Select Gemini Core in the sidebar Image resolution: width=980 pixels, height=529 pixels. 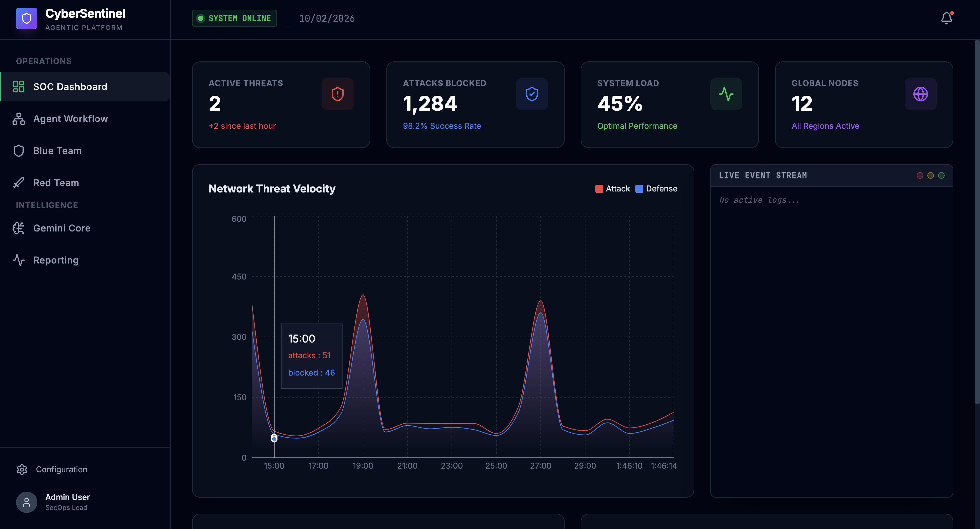click(x=62, y=228)
